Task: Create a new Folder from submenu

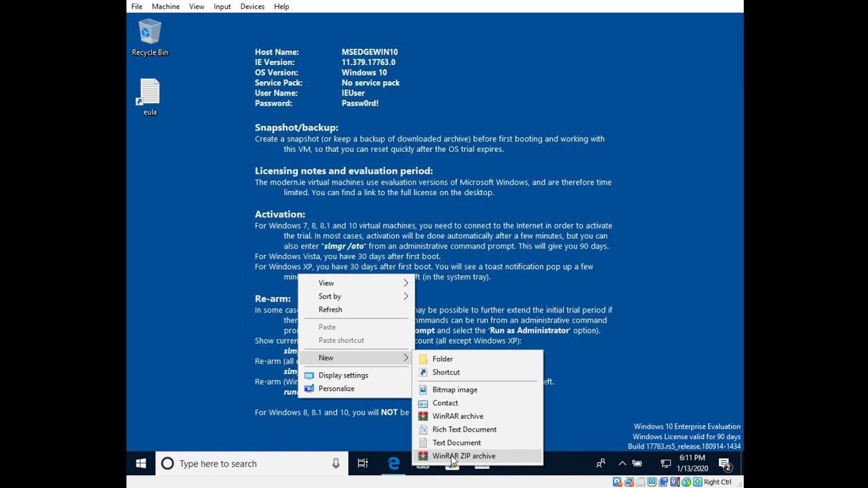Action: [x=478, y=359]
